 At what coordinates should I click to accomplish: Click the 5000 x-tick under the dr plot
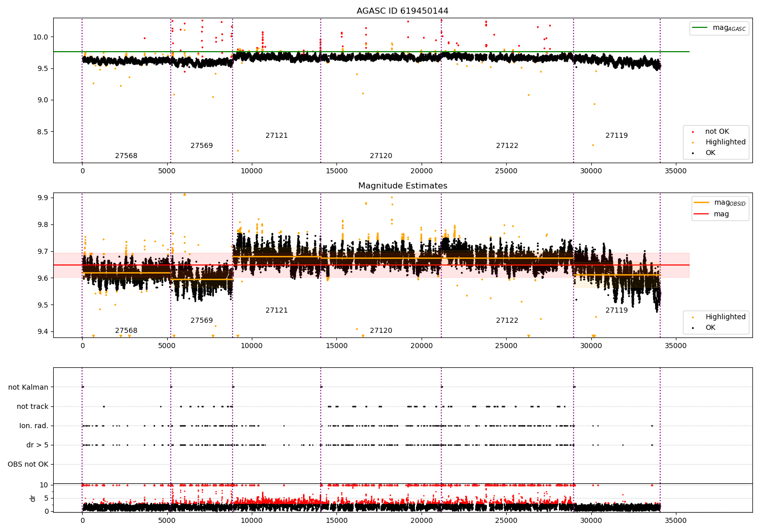[167, 521]
